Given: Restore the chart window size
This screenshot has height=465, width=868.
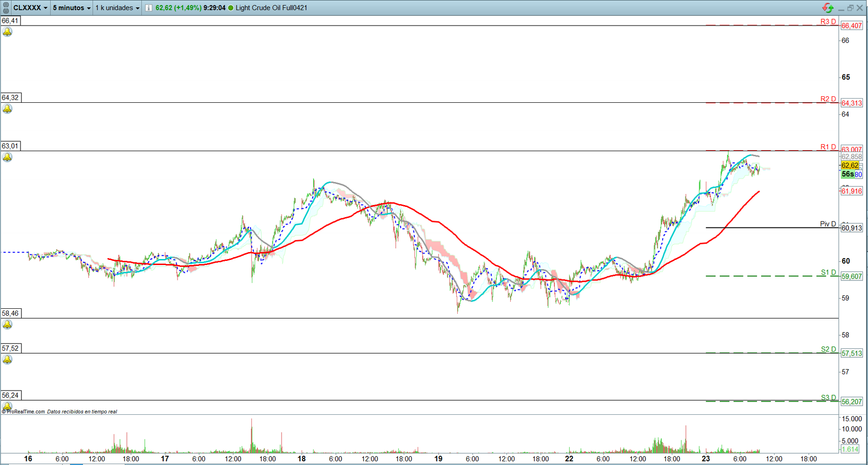Looking at the screenshot, I should (x=850, y=8).
